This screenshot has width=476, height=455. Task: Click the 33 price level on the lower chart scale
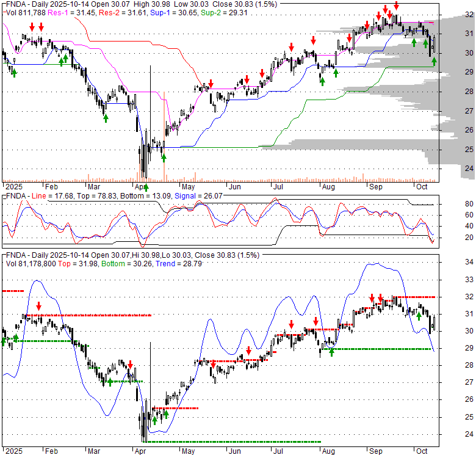(469, 280)
